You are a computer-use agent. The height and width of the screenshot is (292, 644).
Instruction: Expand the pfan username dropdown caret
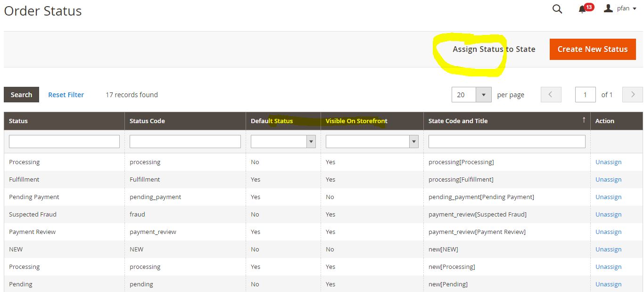click(x=634, y=8)
